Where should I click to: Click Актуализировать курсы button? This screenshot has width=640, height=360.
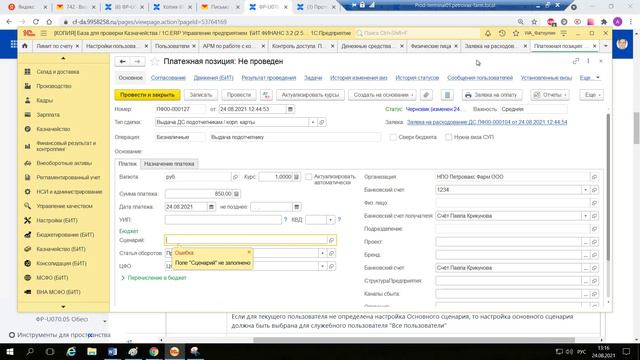coord(310,95)
